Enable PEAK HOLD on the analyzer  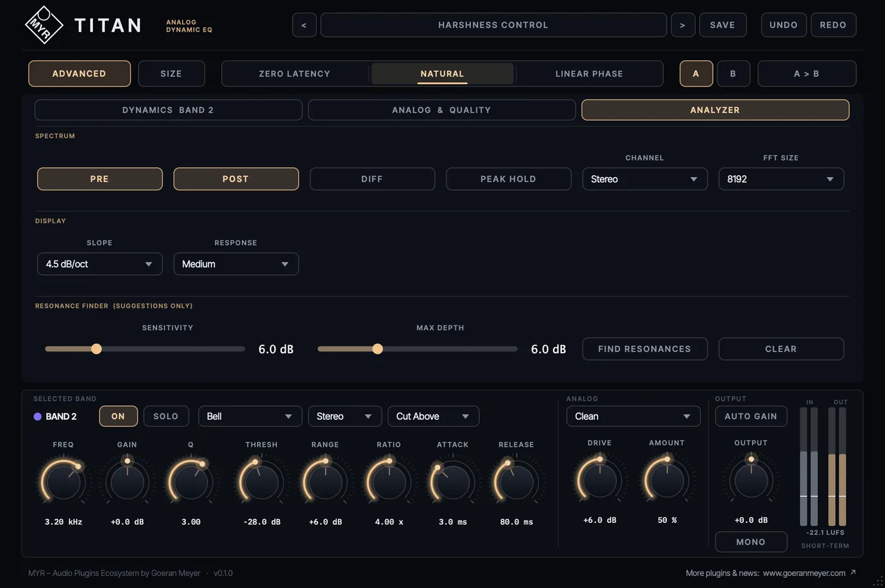click(508, 179)
